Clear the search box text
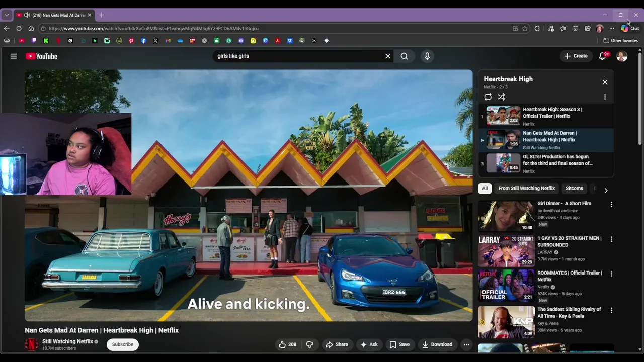The image size is (644, 362). [x=388, y=56]
